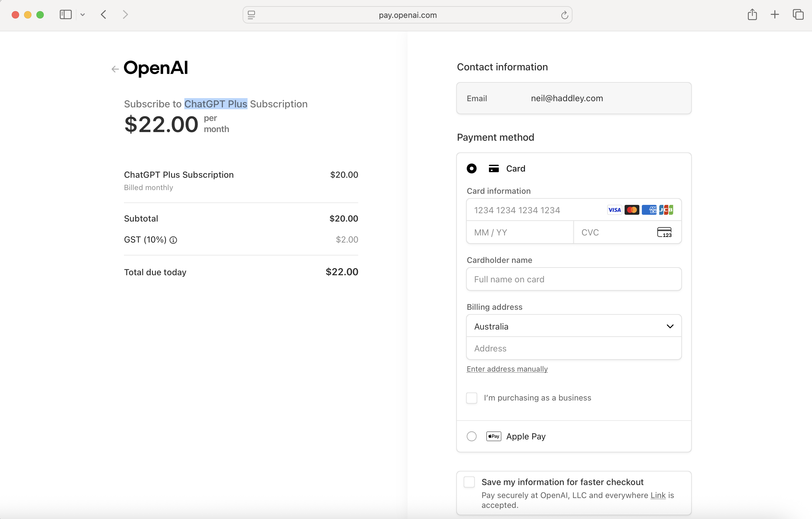
Task: Click the back arrow beside OpenAI logo
Action: click(115, 69)
